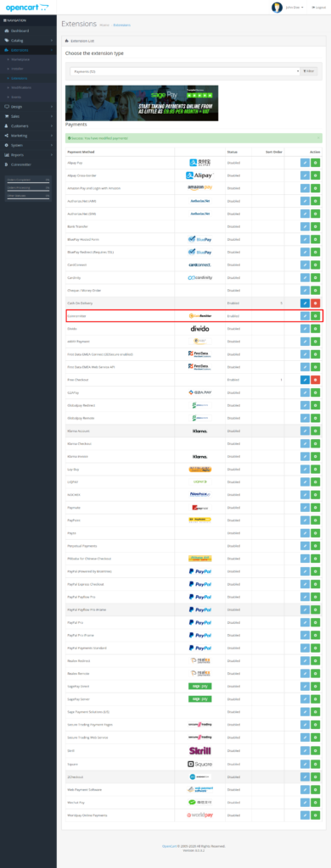The image size is (331, 868).
Task: Expand the Customers navigation menu
Action: coord(28,125)
